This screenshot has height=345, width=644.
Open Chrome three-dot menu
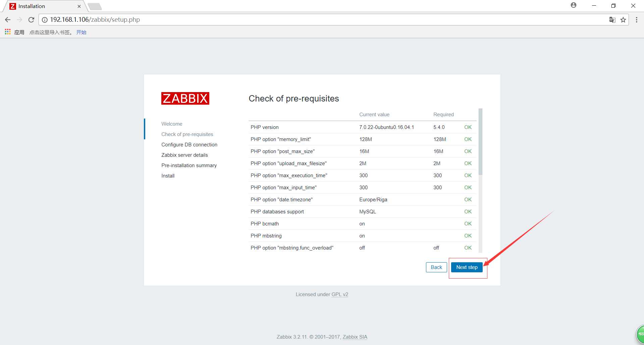636,20
